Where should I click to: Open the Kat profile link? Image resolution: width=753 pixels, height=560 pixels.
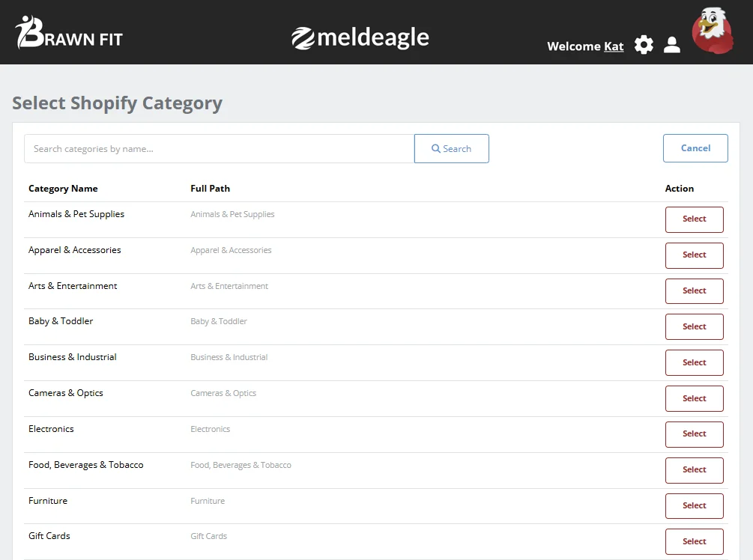614,46
